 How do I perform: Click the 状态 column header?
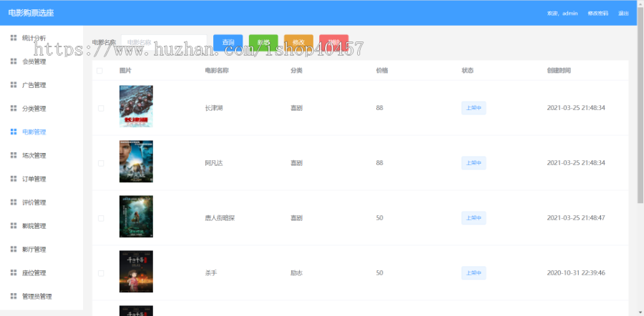point(467,71)
